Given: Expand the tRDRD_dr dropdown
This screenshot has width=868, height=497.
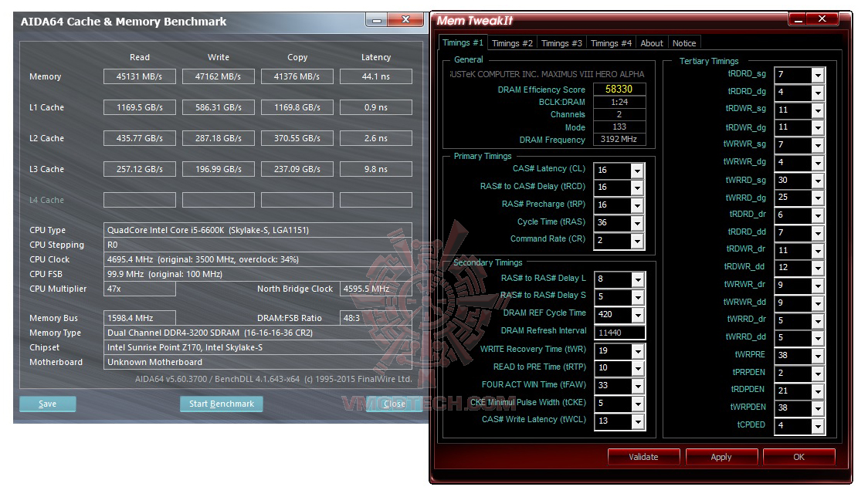Looking at the screenshot, I should pyautogui.click(x=818, y=215).
